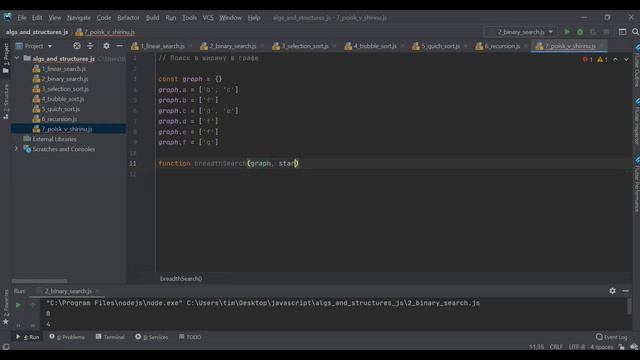640x360 pixels.
Task: Open the Edit menu
Action: pos(37,18)
